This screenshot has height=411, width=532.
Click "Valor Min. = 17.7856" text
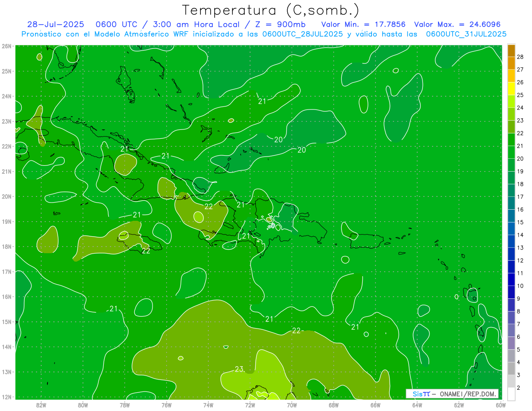[363, 24]
